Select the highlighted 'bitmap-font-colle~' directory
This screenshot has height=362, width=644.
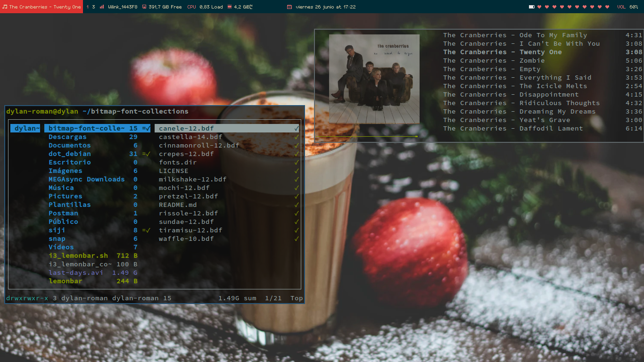click(98, 128)
